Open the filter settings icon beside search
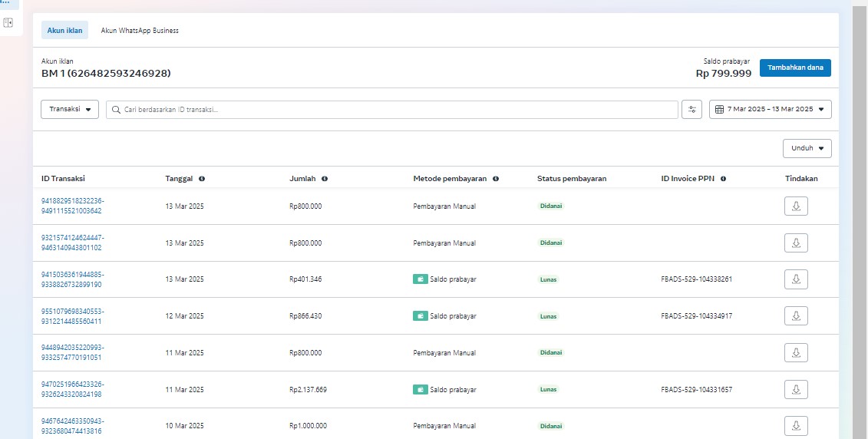 [x=691, y=110]
